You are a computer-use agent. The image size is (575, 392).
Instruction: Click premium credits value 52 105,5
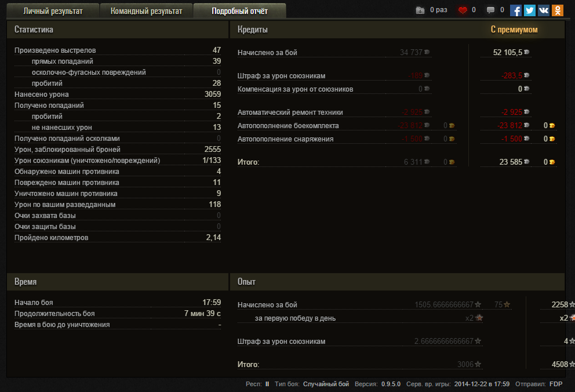(508, 52)
